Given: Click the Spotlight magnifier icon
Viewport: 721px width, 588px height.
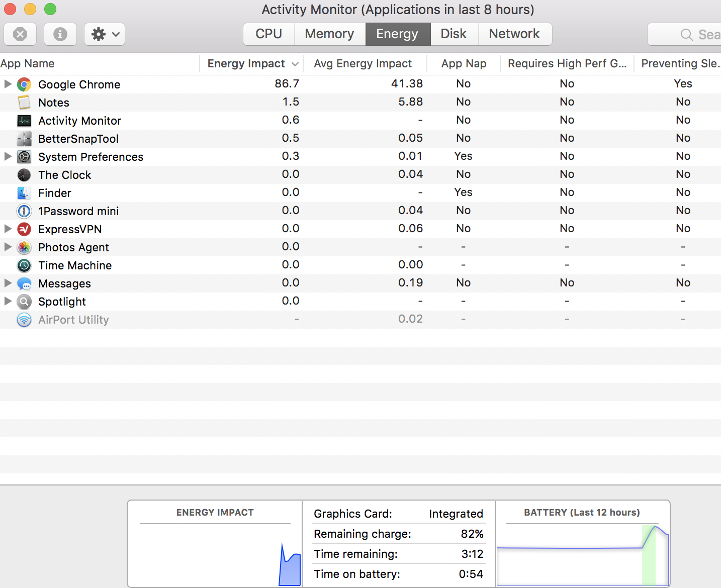Looking at the screenshot, I should (24, 302).
